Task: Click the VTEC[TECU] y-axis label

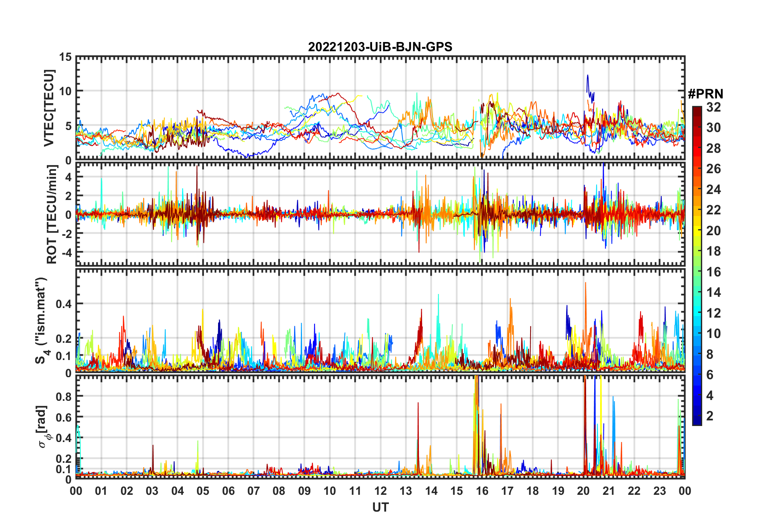Action: 48,108
